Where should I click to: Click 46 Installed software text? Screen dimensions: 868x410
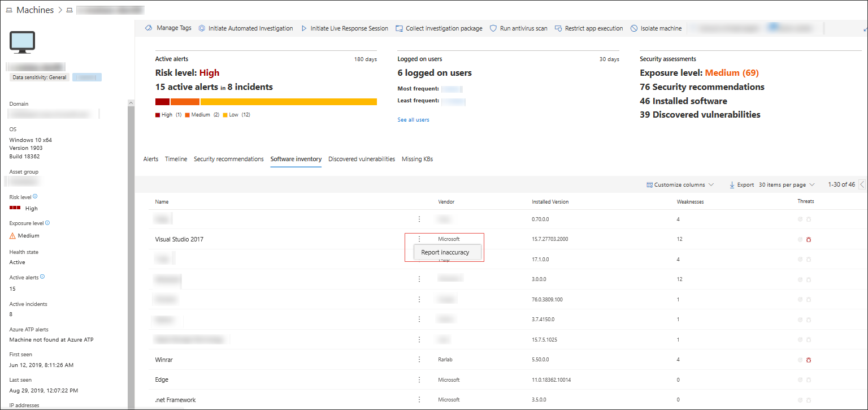pyautogui.click(x=683, y=101)
